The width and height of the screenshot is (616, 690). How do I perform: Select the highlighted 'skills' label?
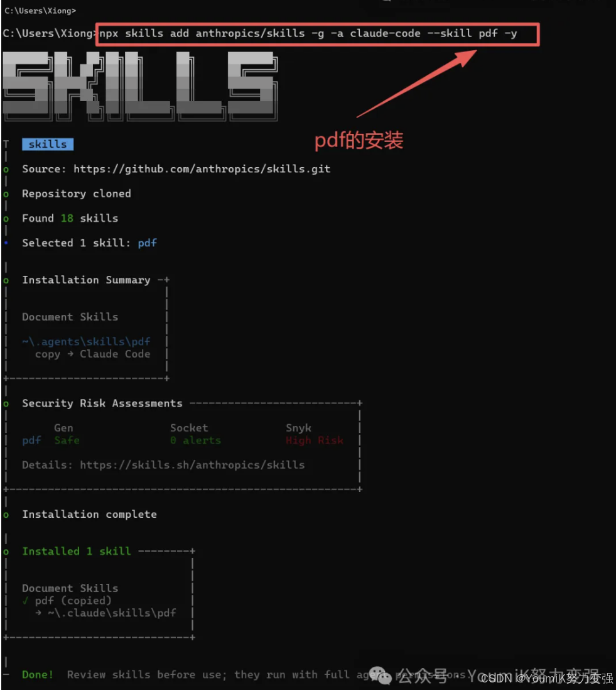tap(48, 145)
